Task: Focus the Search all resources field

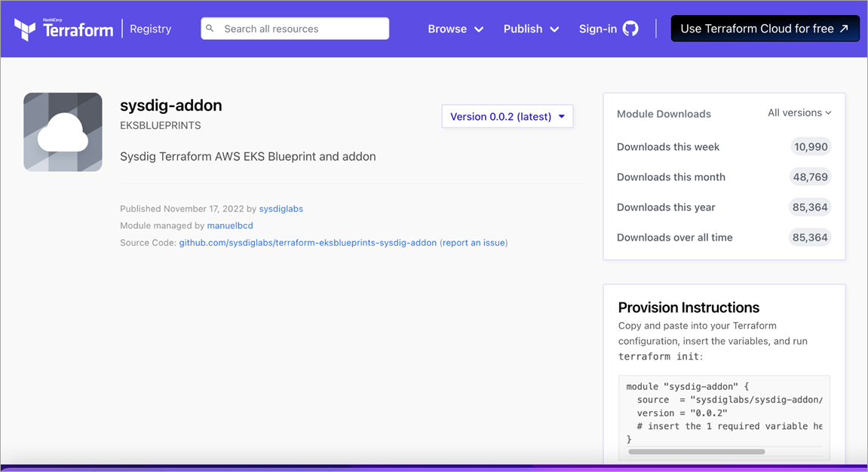Action: (x=295, y=29)
